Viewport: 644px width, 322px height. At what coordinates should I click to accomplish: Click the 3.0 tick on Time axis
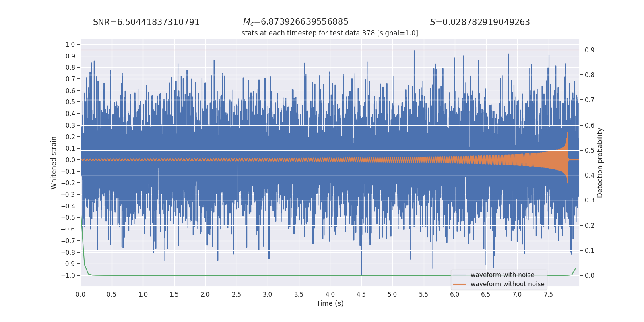268,294
